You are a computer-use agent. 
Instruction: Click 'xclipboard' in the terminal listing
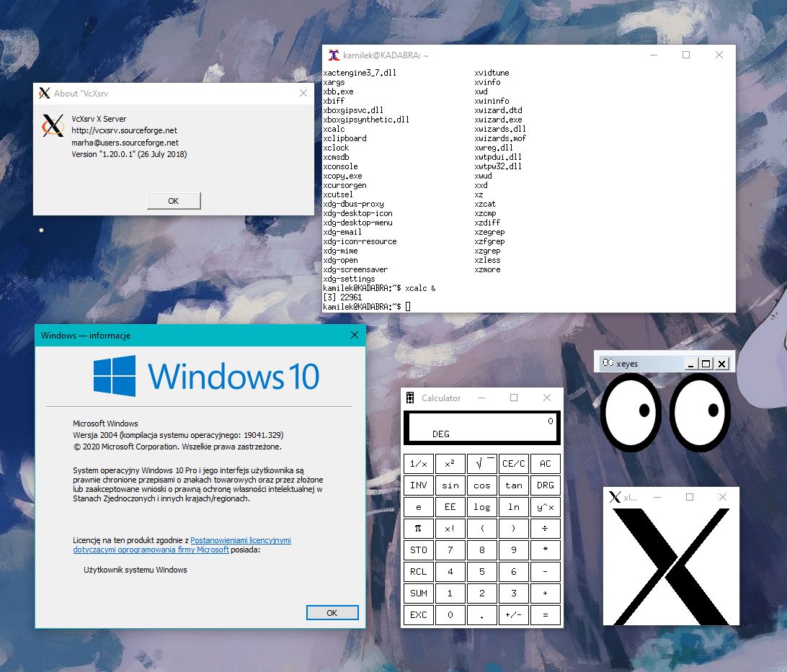point(344,138)
